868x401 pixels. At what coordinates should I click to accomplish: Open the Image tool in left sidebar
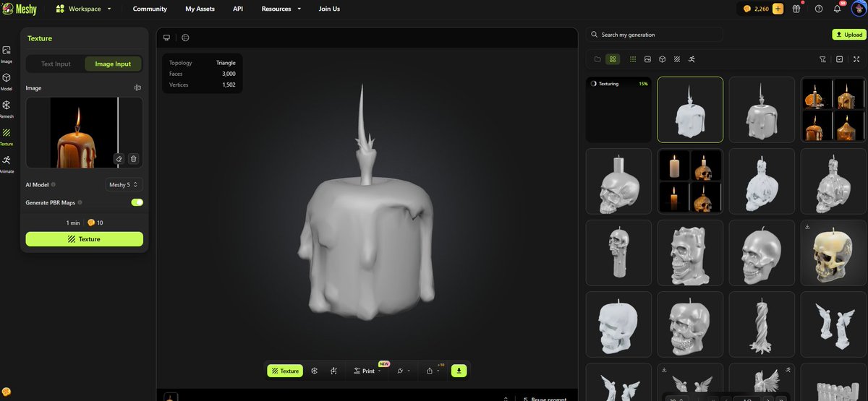pos(7,54)
